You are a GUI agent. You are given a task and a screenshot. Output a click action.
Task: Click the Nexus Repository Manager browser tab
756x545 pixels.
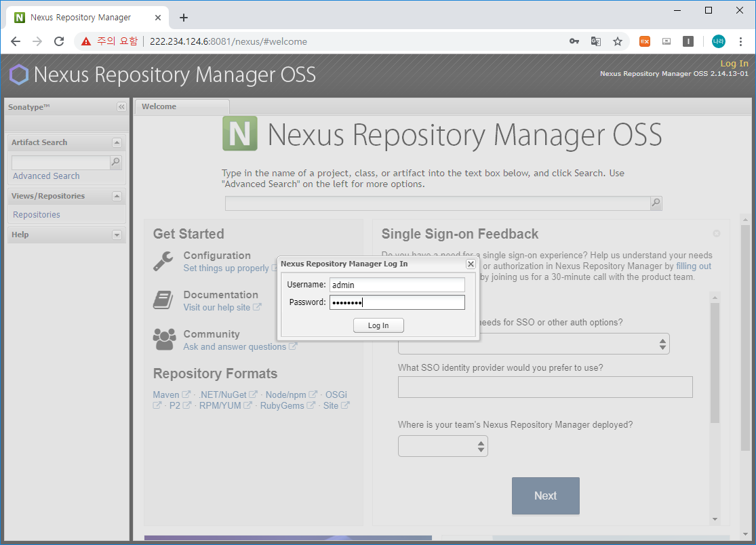(x=87, y=18)
